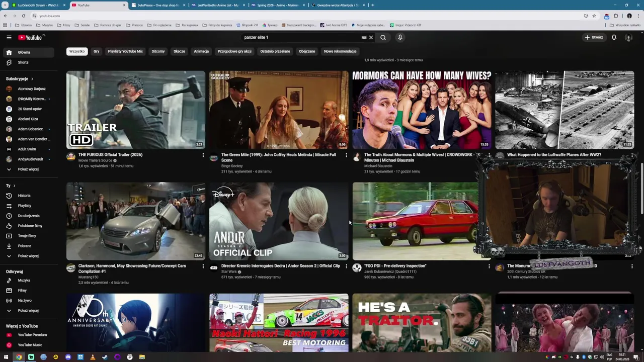Expand Pokaż więcej under Odkrywaj
The height and width of the screenshot is (362, 644).
click(29, 311)
